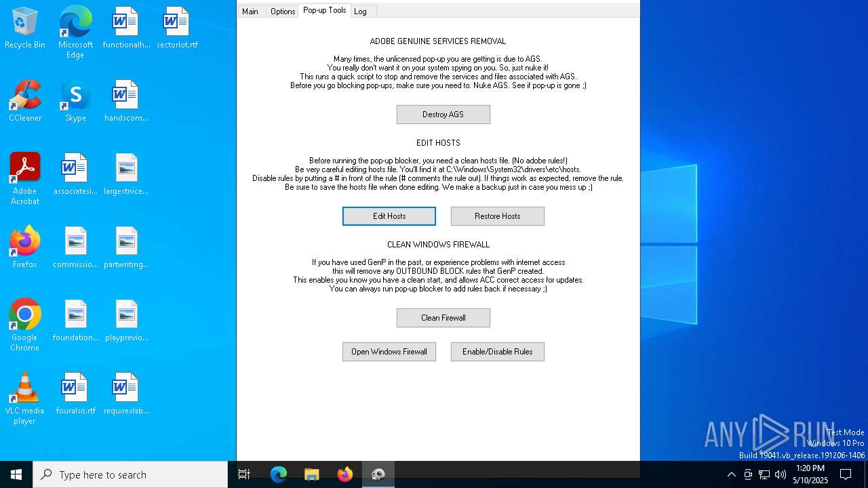
Task: Open the Windows Start menu
Action: click(x=16, y=474)
